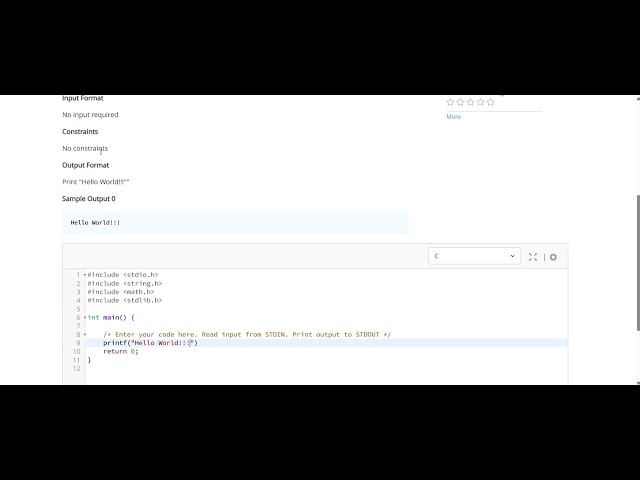This screenshot has height=480, width=640.
Task: Click the '#include <stdlib.h>' line
Action: point(125,300)
